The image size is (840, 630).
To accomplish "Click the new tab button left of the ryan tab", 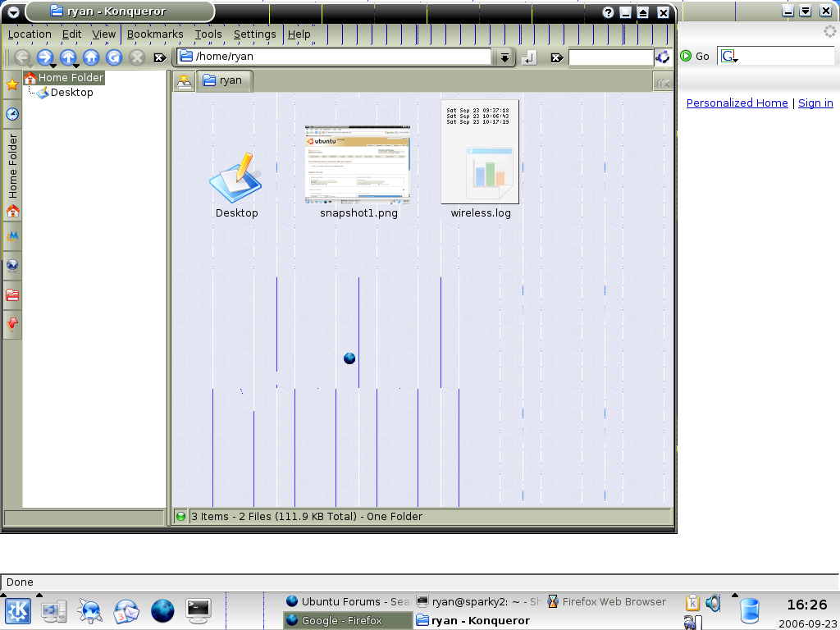I will [x=184, y=80].
